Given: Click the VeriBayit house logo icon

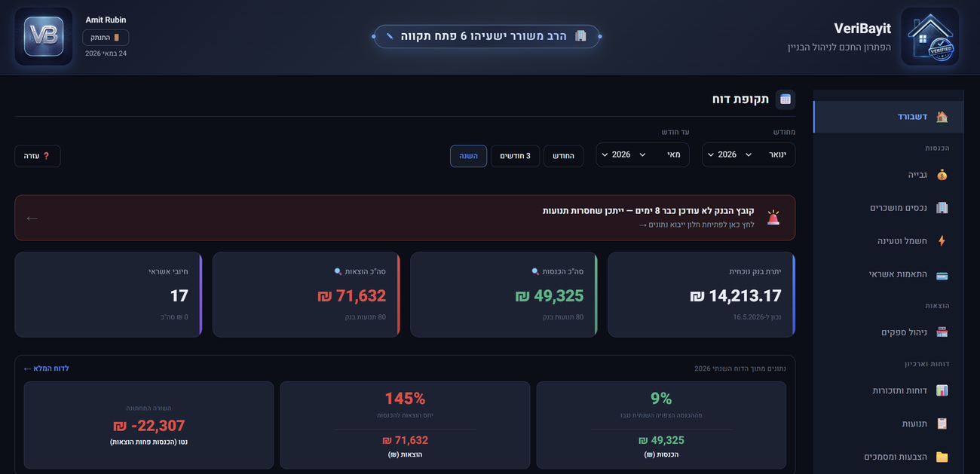Looking at the screenshot, I should coord(929,36).
